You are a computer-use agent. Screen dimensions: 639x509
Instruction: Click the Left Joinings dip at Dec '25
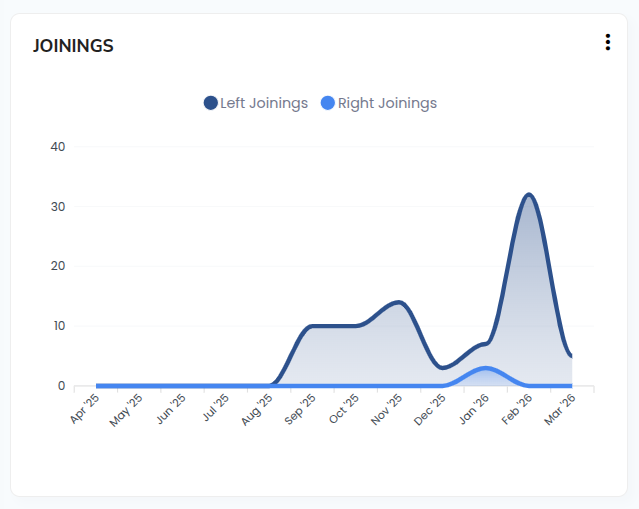tap(443, 367)
